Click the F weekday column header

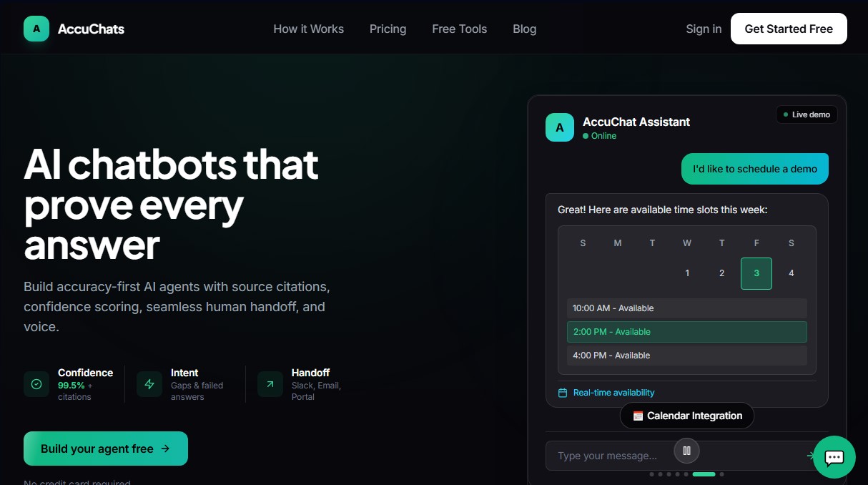point(756,243)
